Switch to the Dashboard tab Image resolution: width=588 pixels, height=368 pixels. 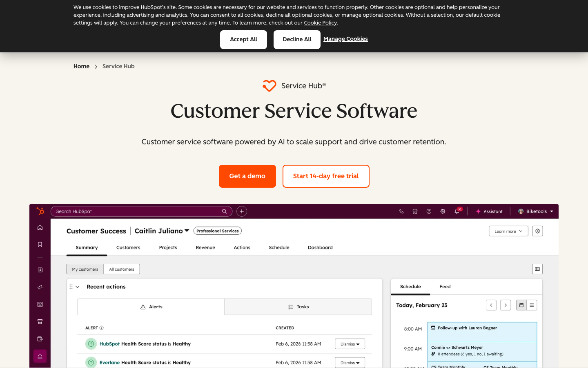[x=320, y=247]
